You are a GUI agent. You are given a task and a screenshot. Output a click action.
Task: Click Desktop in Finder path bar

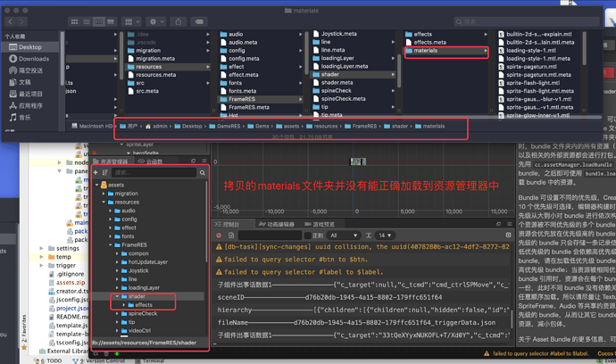coord(188,127)
